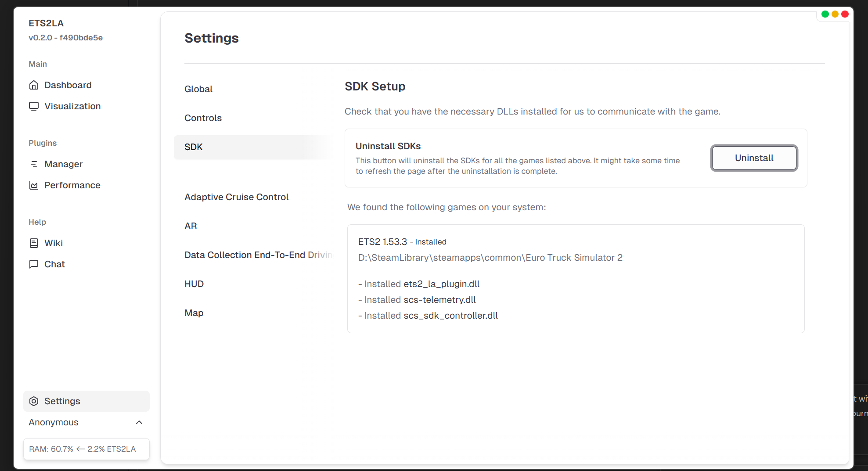868x471 pixels.
Task: Click the Performance chart icon
Action: pos(34,185)
